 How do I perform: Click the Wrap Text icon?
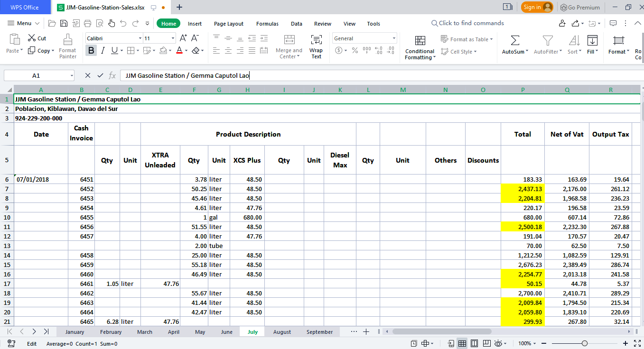pos(316,46)
